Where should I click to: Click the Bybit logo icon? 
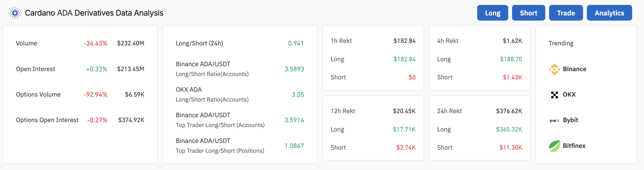tap(554, 121)
